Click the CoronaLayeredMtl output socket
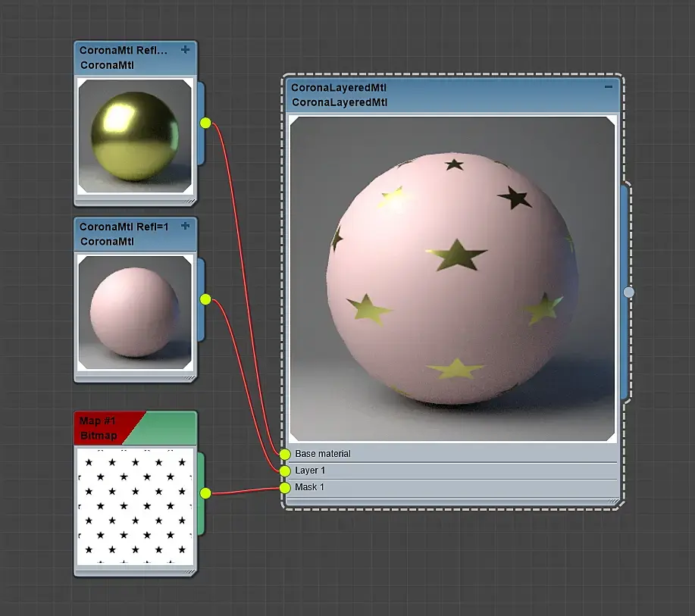The image size is (695, 616). click(x=628, y=292)
